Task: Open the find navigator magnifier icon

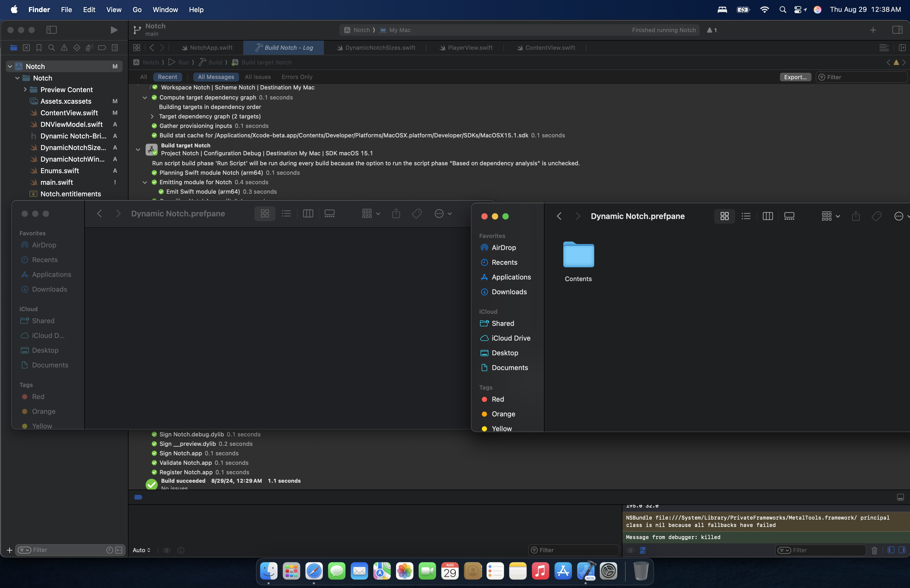Action: click(52, 48)
